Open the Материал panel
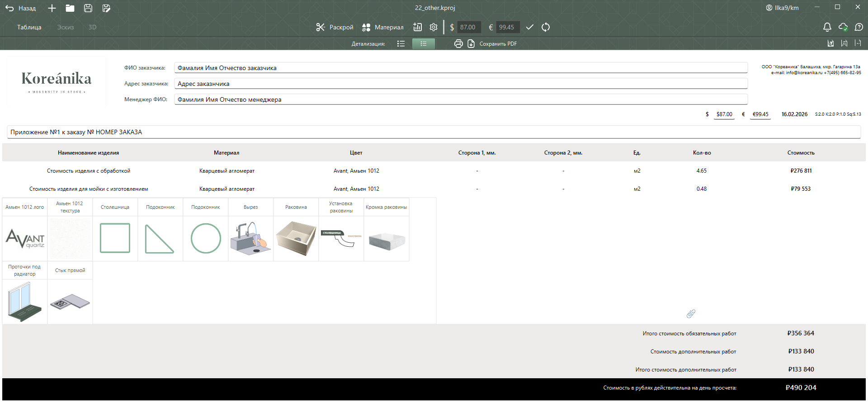868x409 pixels. (x=382, y=27)
